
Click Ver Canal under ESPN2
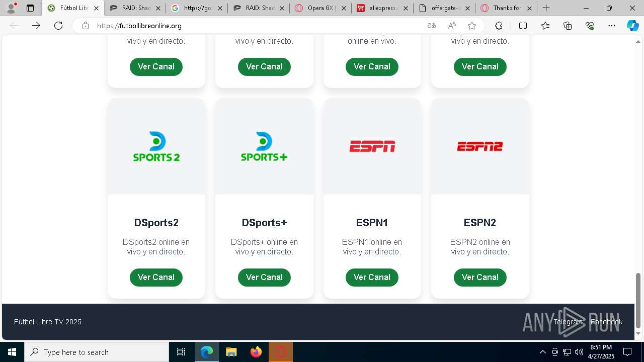480,277
